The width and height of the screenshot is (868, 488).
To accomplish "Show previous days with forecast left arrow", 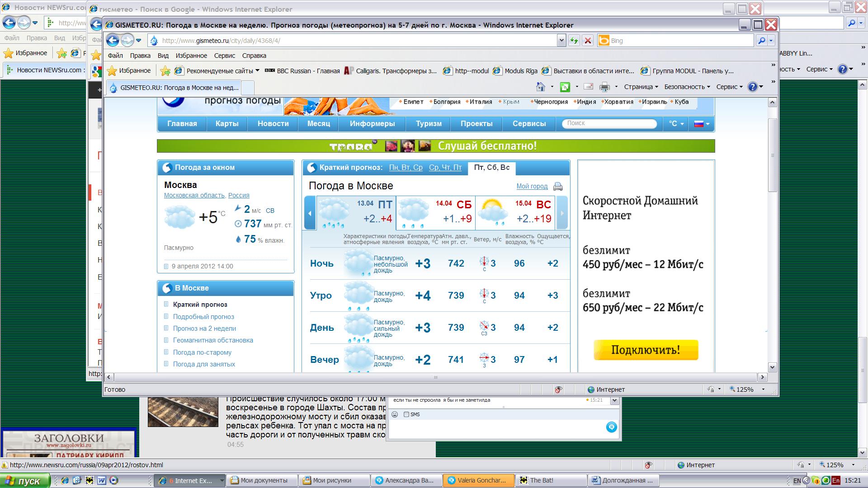I will coord(310,213).
